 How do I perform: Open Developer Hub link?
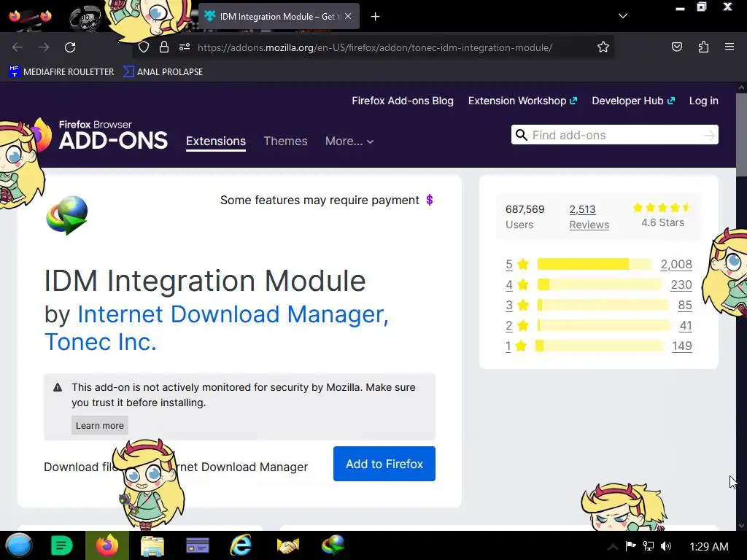pos(633,101)
